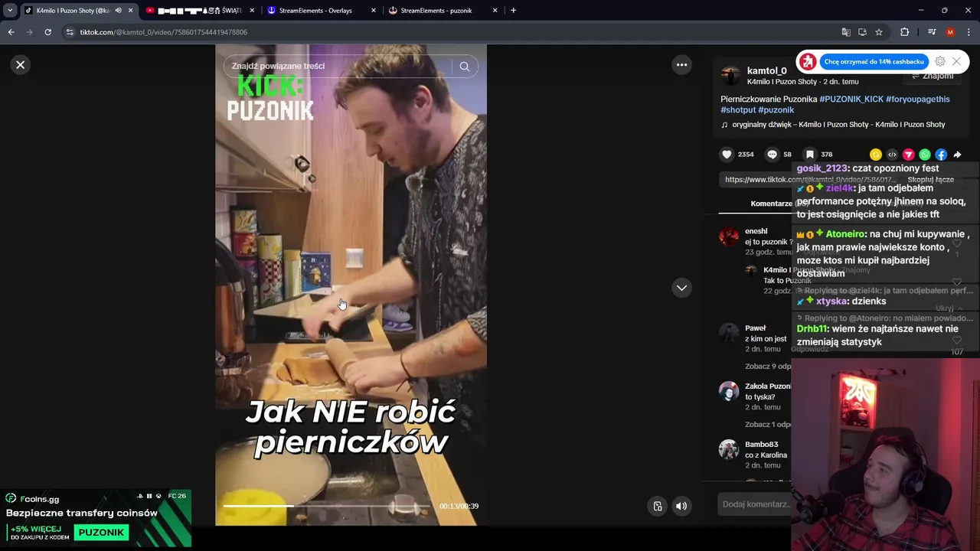Viewport: 980px width, 551px height.
Task: Open hashtag #shotput
Action: [737, 110]
